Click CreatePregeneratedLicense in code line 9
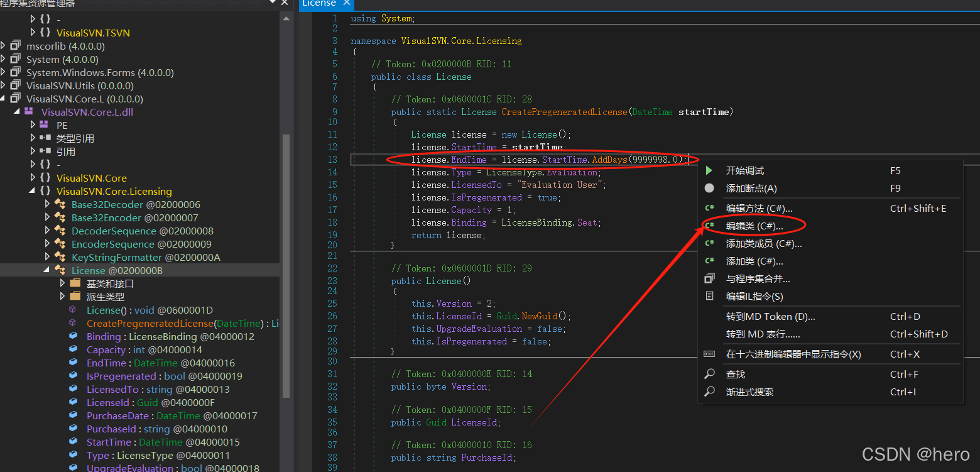This screenshot has height=472, width=980. 564,112
